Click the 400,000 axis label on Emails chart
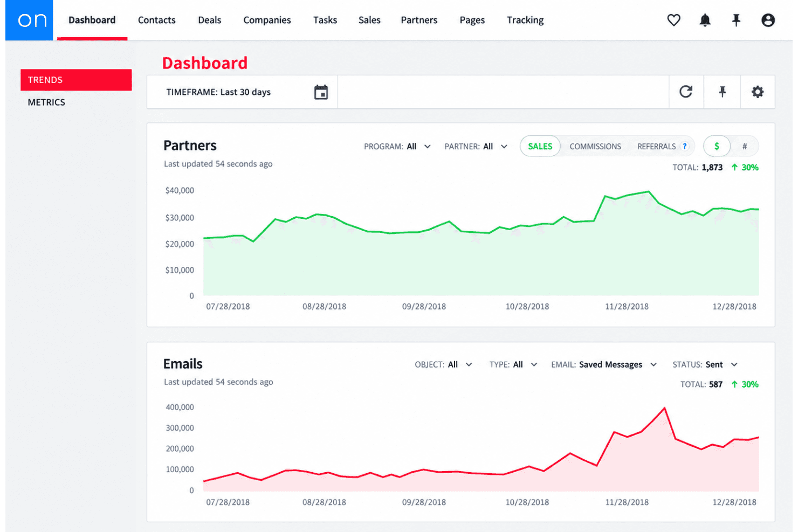Viewport: 798px width, 532px height. pos(180,407)
